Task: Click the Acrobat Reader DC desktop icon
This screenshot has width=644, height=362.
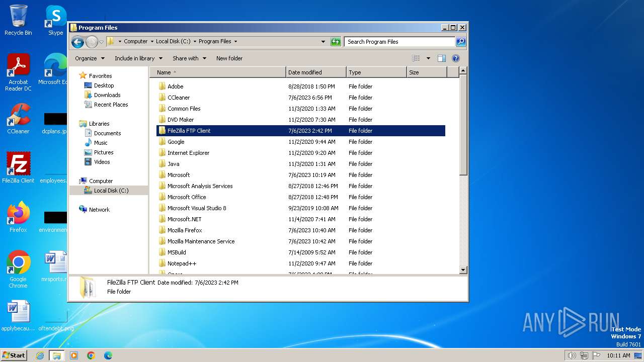Action: coord(18,73)
